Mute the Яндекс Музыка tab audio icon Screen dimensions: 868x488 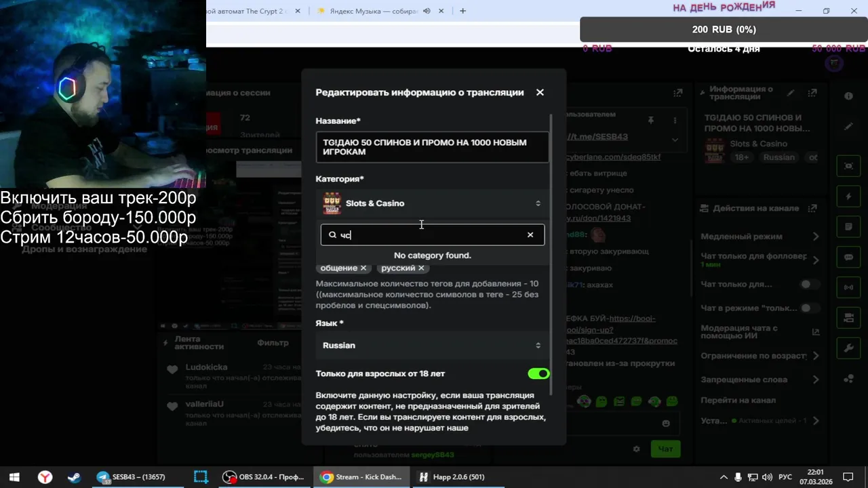427,11
